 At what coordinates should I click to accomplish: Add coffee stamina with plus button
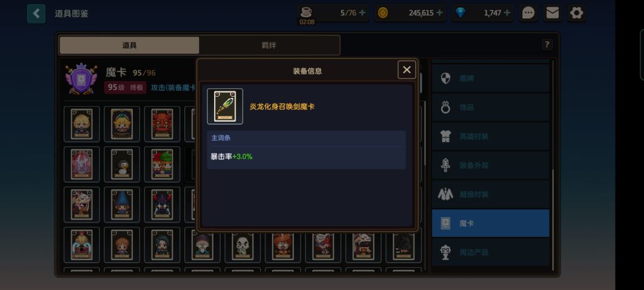click(x=363, y=13)
